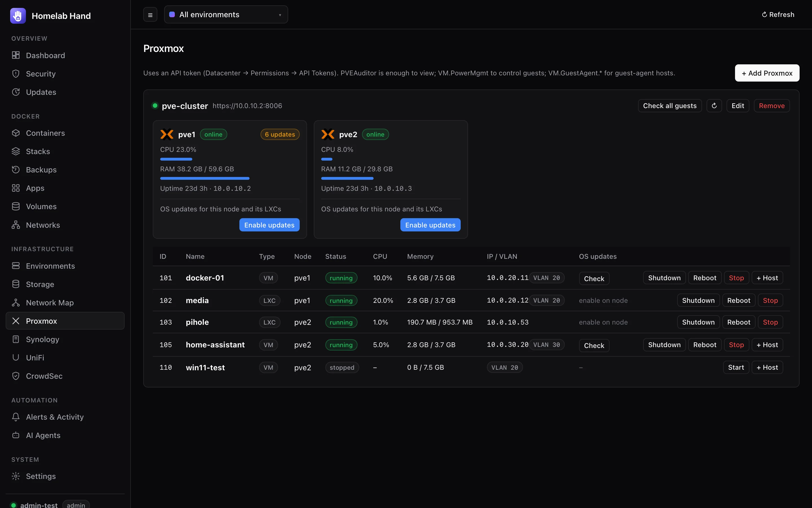This screenshot has height=508, width=812.
Task: Open the Network Map icon
Action: tap(16, 302)
